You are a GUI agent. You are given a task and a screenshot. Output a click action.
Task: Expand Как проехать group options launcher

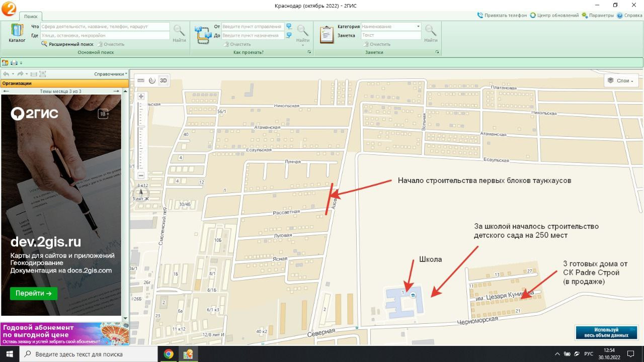pyautogui.click(x=309, y=52)
